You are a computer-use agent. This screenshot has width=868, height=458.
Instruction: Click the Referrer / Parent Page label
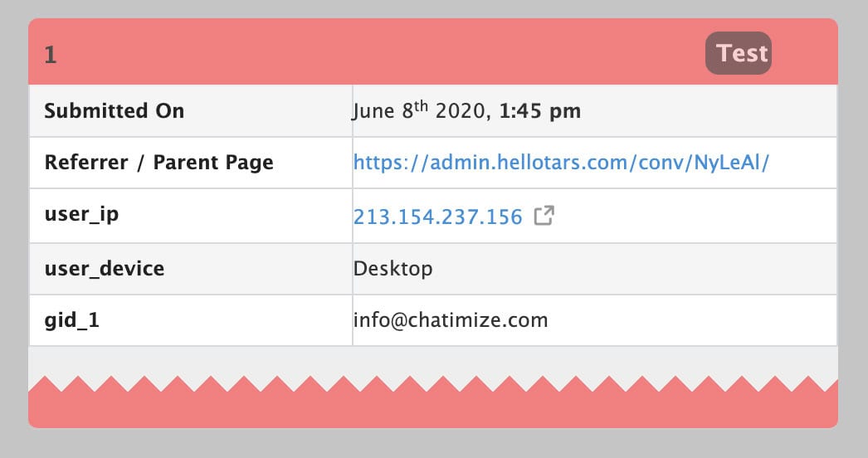tap(158, 163)
